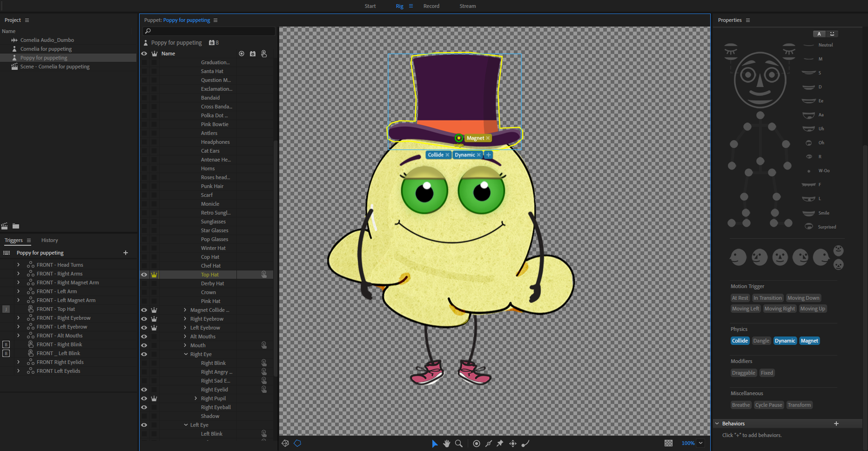
Task: Expand FRONT - Right Magnet Arm trigger
Action: click(x=18, y=283)
